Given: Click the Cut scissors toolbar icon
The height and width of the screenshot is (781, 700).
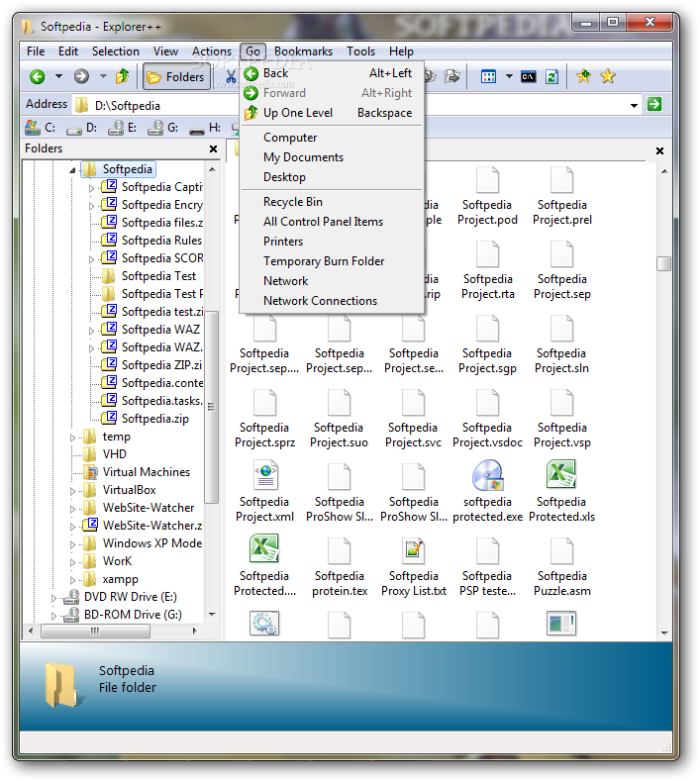Looking at the screenshot, I should [231, 76].
